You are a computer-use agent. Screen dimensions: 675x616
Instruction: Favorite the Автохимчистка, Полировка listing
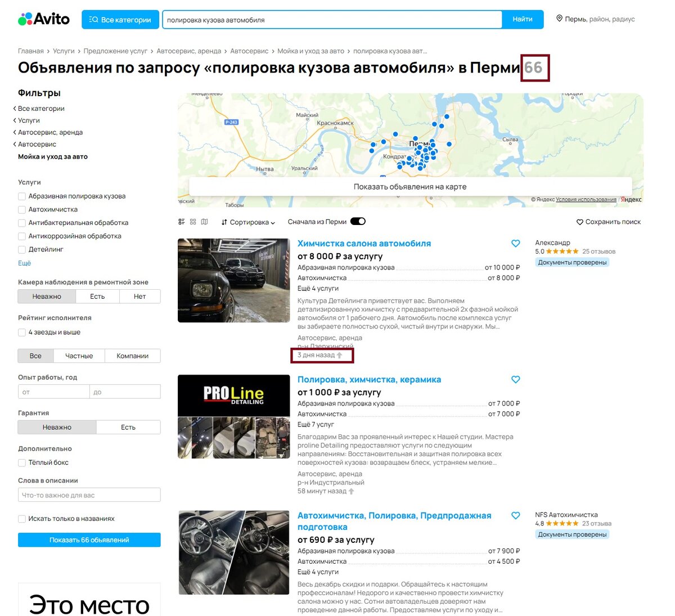click(x=515, y=515)
